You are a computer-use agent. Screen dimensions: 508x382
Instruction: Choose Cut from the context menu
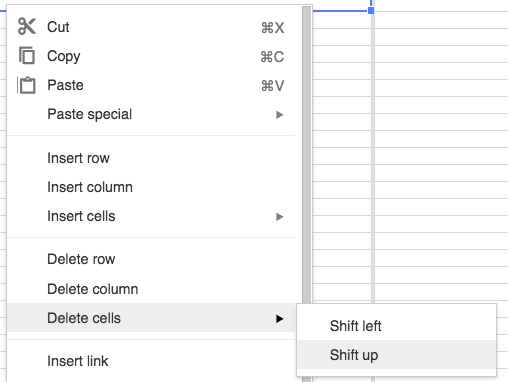point(151,27)
